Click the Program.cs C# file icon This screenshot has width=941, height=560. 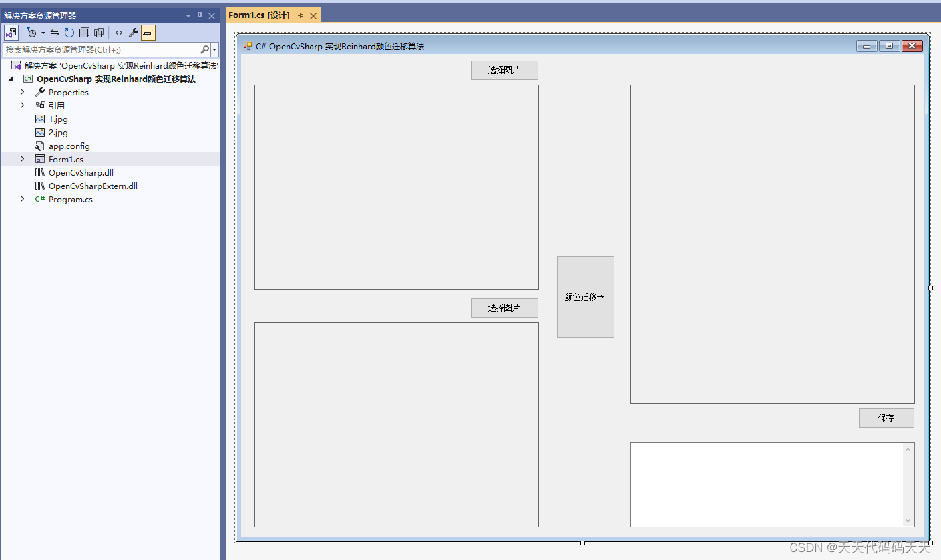pos(40,199)
